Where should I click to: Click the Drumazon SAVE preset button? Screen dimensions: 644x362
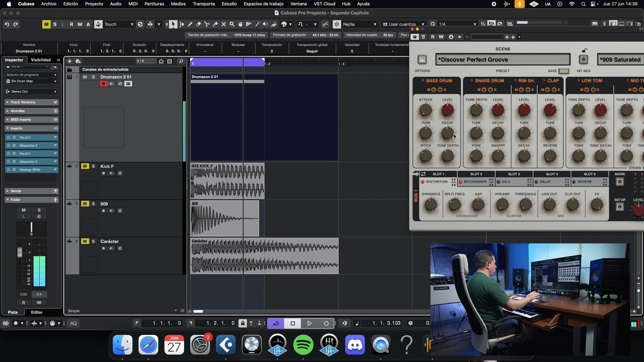click(564, 71)
